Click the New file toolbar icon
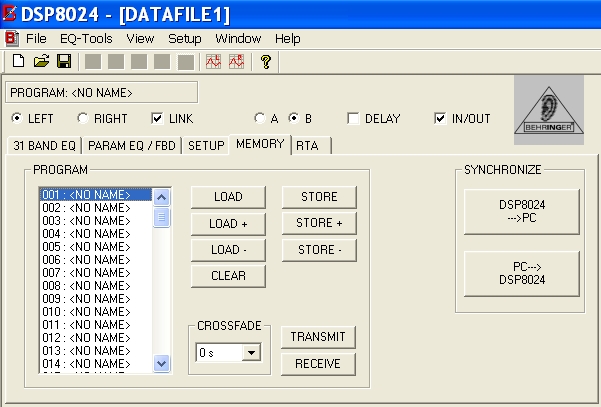The width and height of the screenshot is (601, 407). pos(18,61)
